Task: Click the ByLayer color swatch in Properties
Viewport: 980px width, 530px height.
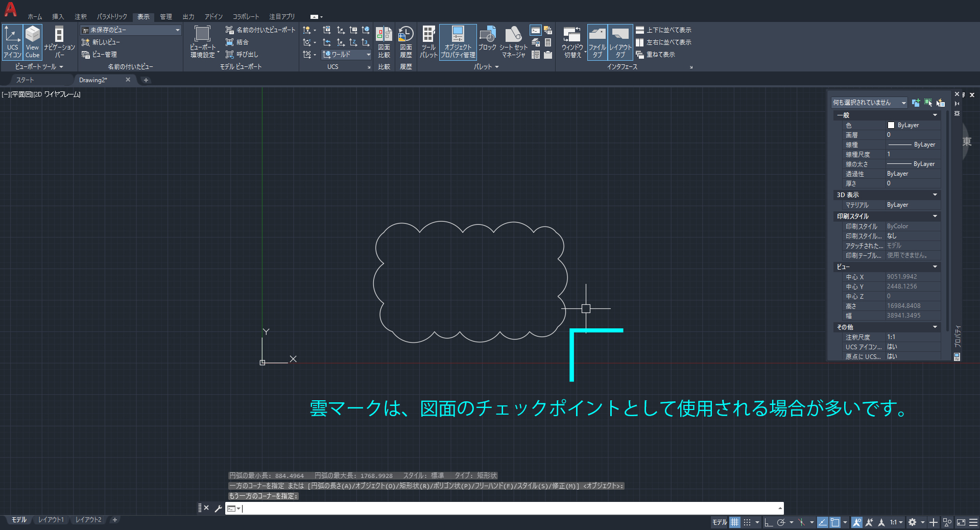Action: pyautogui.click(x=892, y=125)
